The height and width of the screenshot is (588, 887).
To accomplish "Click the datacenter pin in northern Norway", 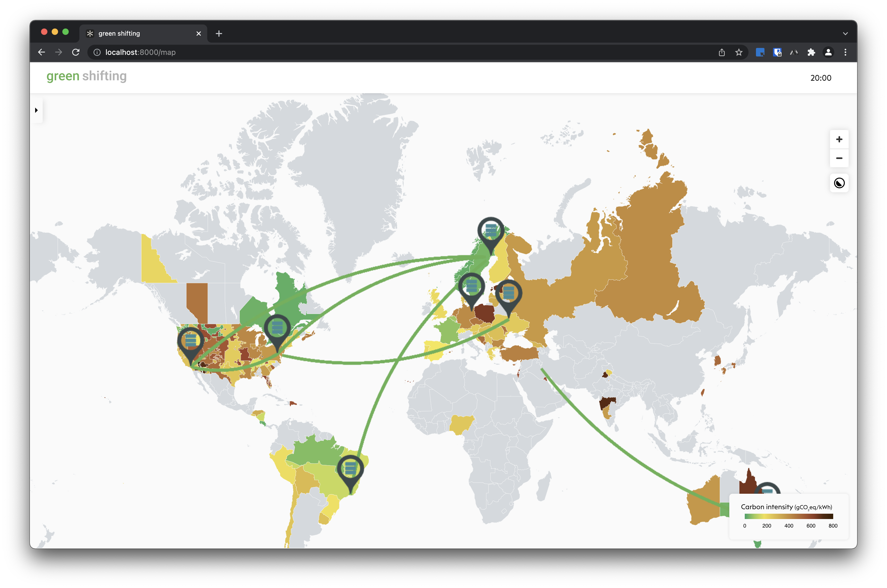I will (491, 231).
